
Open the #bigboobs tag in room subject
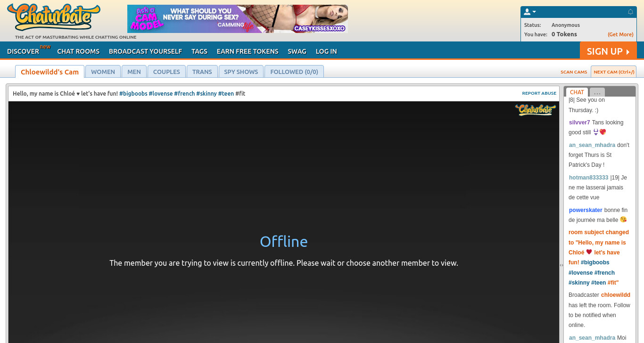point(133,94)
